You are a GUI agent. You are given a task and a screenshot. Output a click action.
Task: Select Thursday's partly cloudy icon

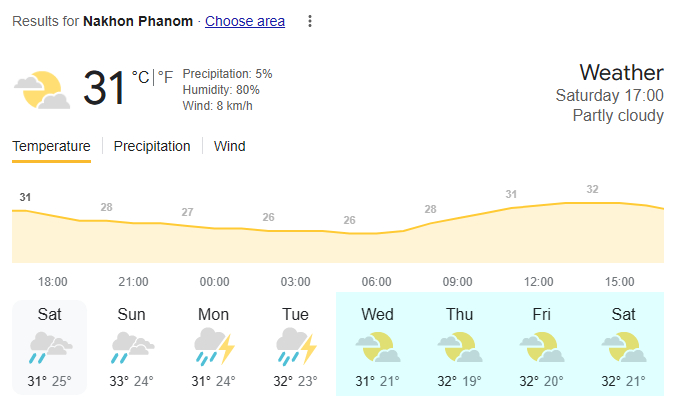point(460,347)
